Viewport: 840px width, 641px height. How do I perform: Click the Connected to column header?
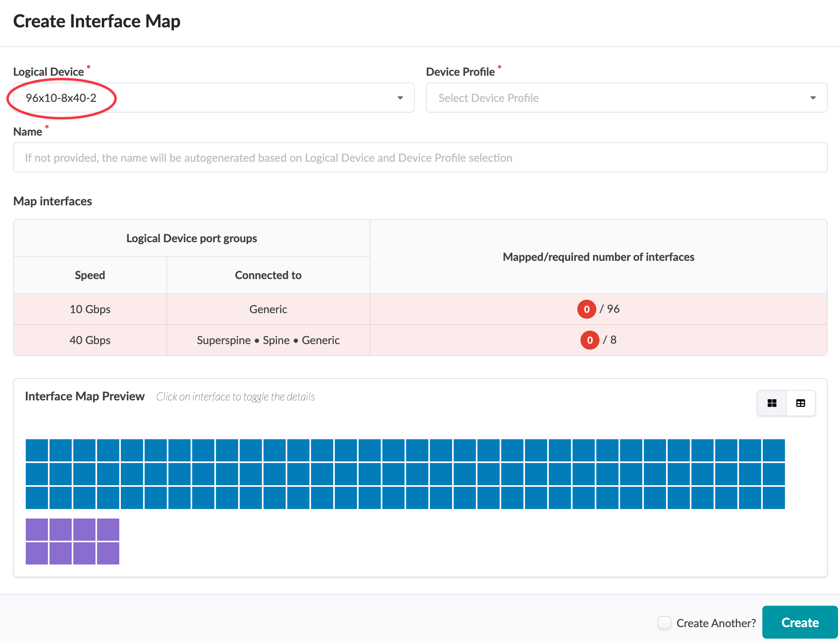coord(268,275)
